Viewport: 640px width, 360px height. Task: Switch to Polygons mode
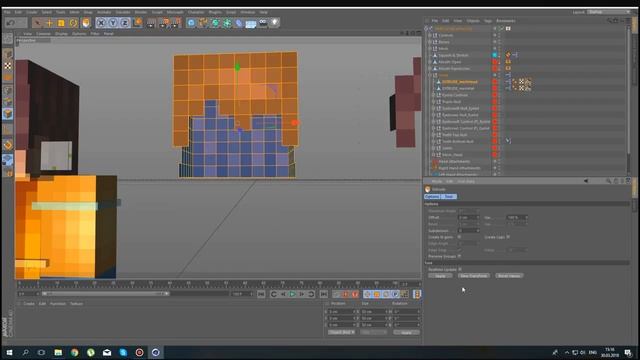pos(8,114)
